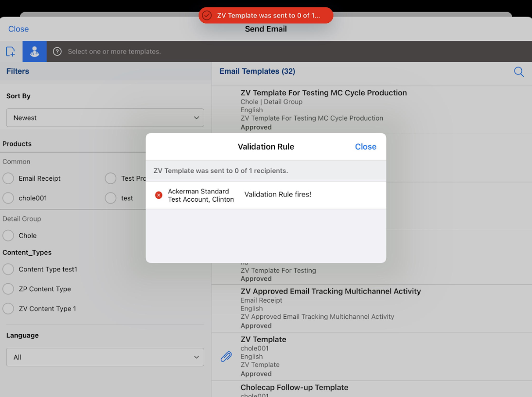Viewport: 532px width, 397px height.
Task: Click the help question mark icon
Action: [57, 52]
